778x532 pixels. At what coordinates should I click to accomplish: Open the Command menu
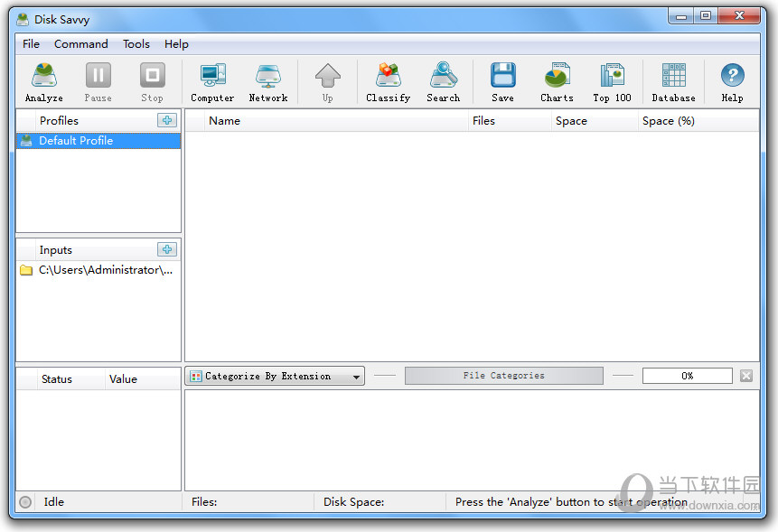coord(80,43)
